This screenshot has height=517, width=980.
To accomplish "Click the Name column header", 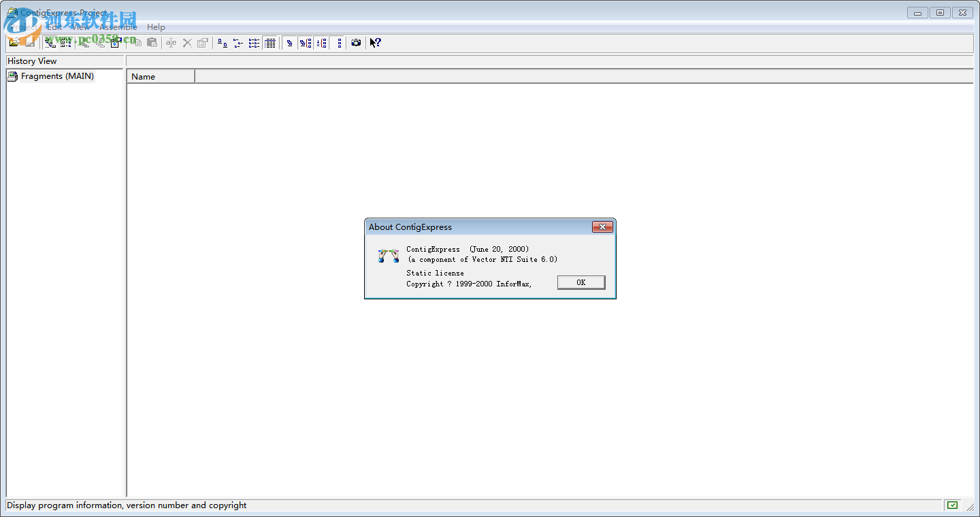I will pos(161,76).
